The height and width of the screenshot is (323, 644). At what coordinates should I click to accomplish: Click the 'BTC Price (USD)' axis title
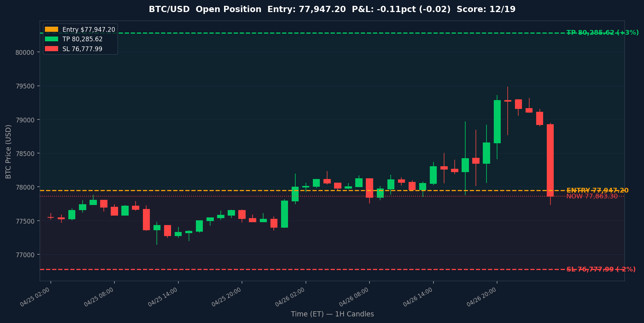pyautogui.click(x=8, y=152)
